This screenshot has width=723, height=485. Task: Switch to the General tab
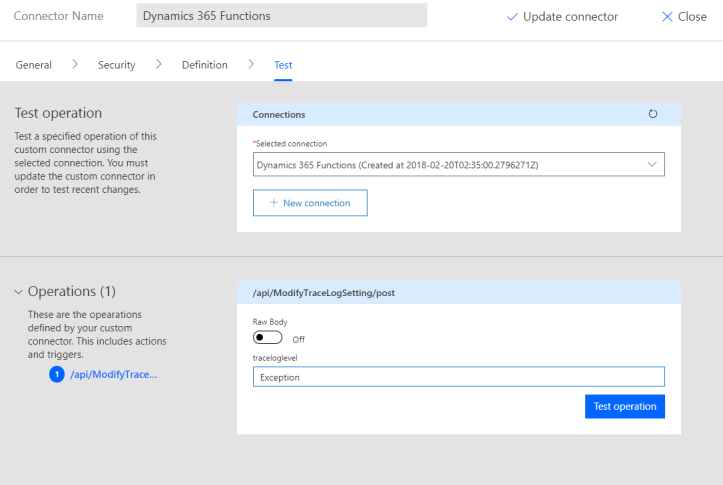[33, 65]
